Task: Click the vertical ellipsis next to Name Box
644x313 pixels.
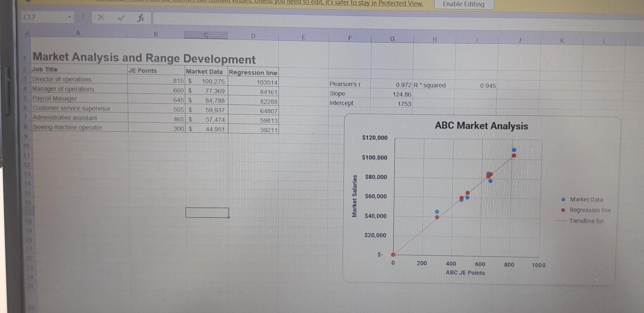Action: coord(83,17)
